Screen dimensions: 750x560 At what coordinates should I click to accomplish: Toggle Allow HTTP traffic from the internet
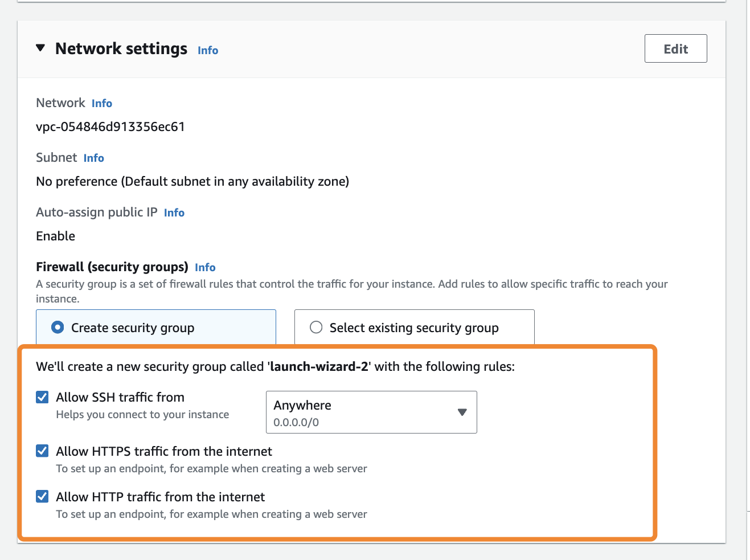pos(42,497)
